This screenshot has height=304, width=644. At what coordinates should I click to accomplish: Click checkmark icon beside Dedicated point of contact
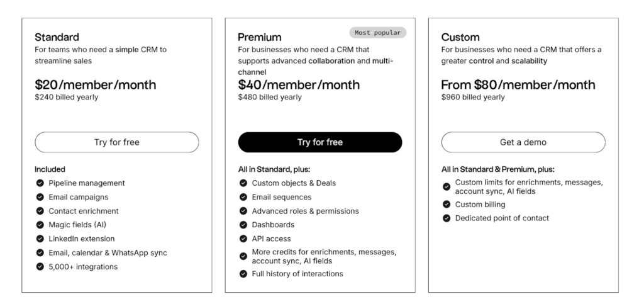[447, 218]
